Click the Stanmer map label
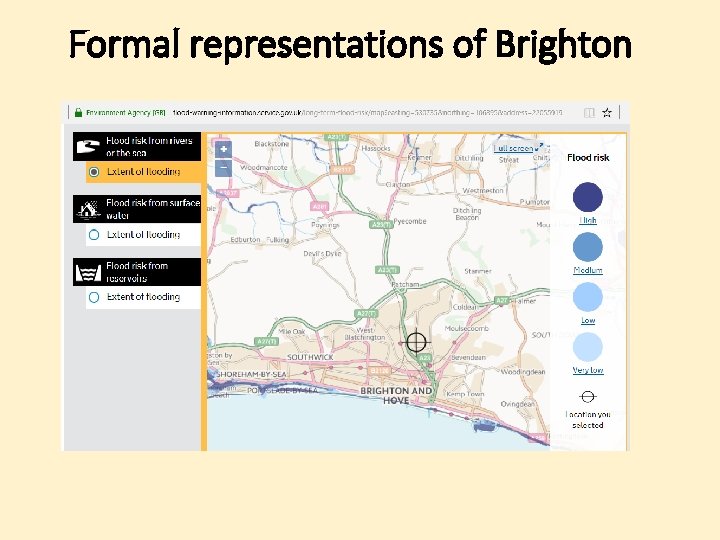 click(x=478, y=271)
